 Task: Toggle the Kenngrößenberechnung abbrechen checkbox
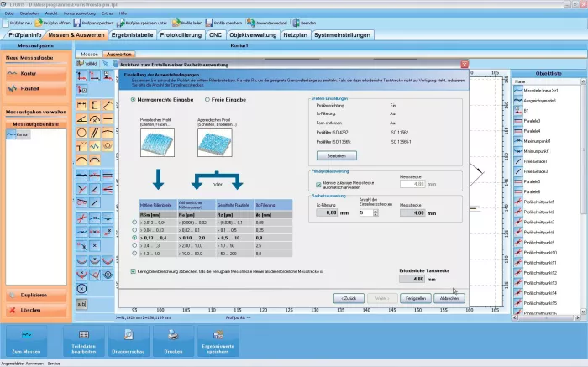tap(136, 271)
